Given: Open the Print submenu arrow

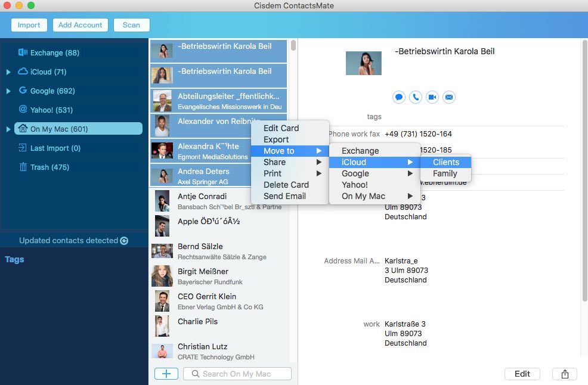Looking at the screenshot, I should point(319,173).
